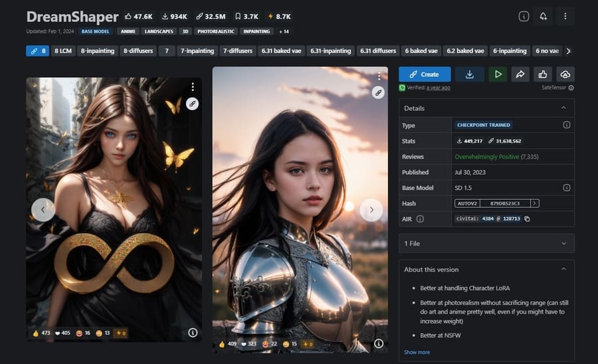The width and height of the screenshot is (598, 364).
Task: Click info icon in Type row
Action: [x=566, y=125]
